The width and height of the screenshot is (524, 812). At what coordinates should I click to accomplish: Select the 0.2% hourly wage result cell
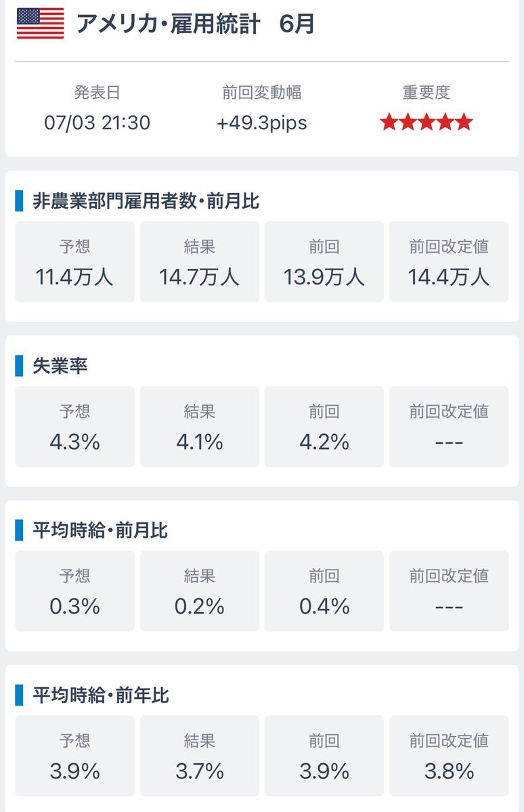pos(199,591)
